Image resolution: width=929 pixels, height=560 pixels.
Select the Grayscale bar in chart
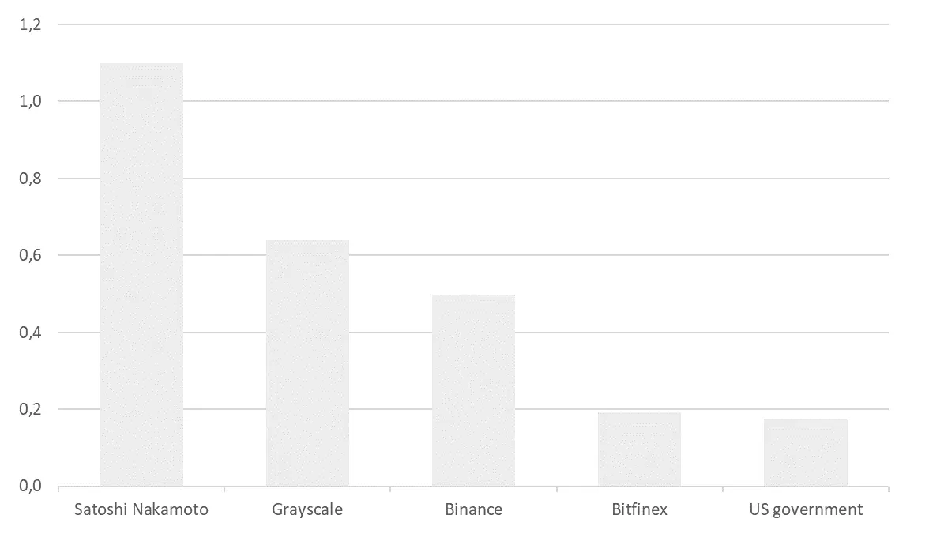(307, 363)
